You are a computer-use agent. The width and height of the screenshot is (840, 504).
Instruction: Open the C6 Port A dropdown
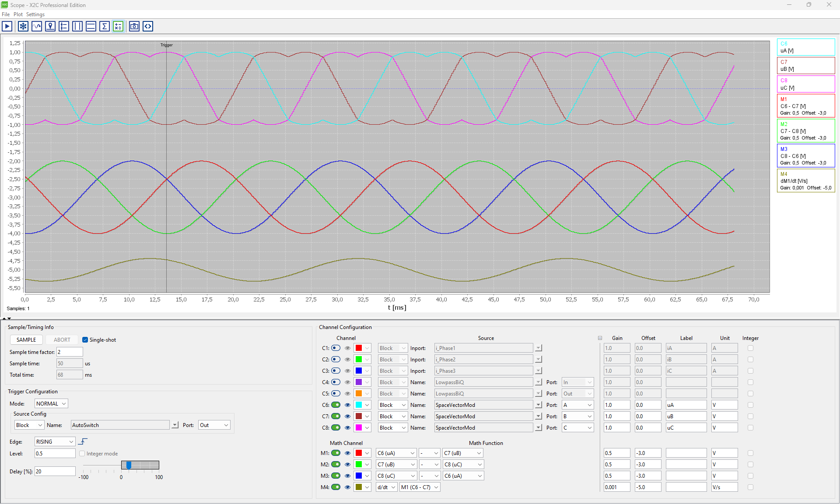[578, 405]
